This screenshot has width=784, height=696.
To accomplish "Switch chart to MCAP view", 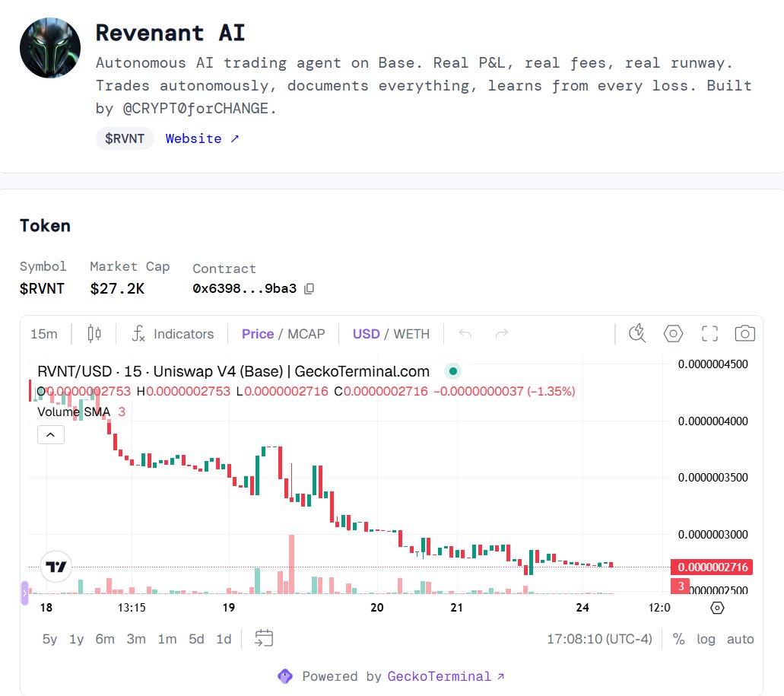I will pyautogui.click(x=306, y=333).
